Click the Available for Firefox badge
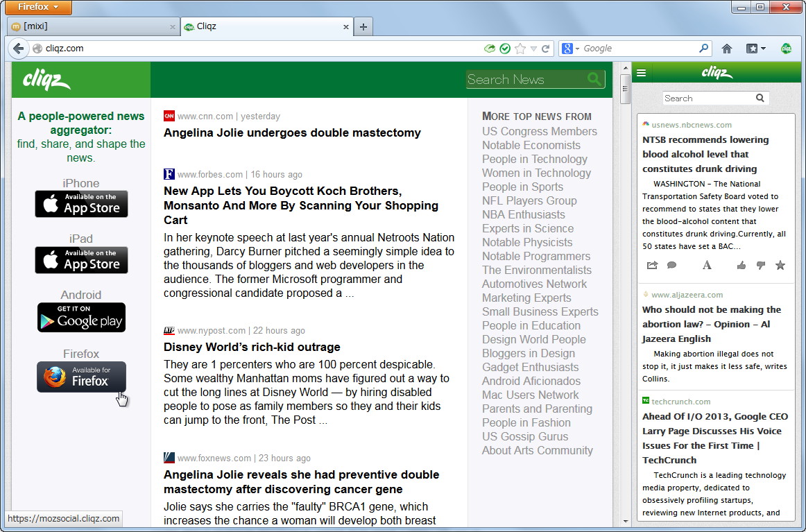The width and height of the screenshot is (806, 532). (x=81, y=377)
